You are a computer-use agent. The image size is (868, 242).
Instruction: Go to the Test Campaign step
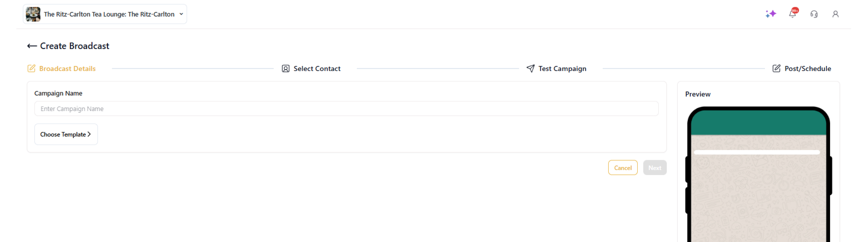pyautogui.click(x=562, y=69)
